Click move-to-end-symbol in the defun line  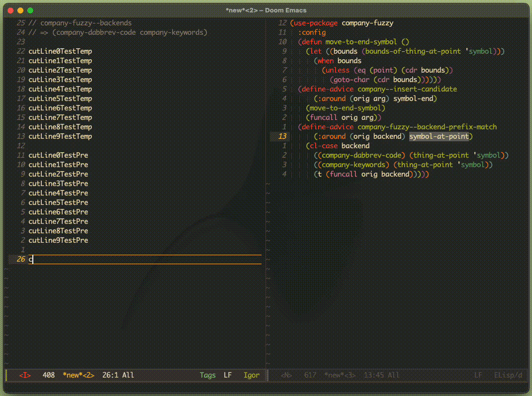point(361,42)
